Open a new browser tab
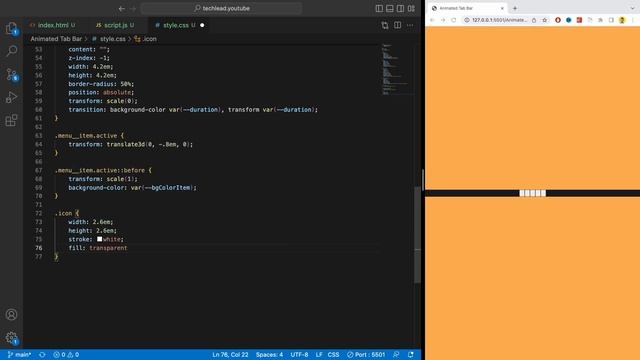Image resolution: width=640 pixels, height=360 pixels. click(515, 8)
